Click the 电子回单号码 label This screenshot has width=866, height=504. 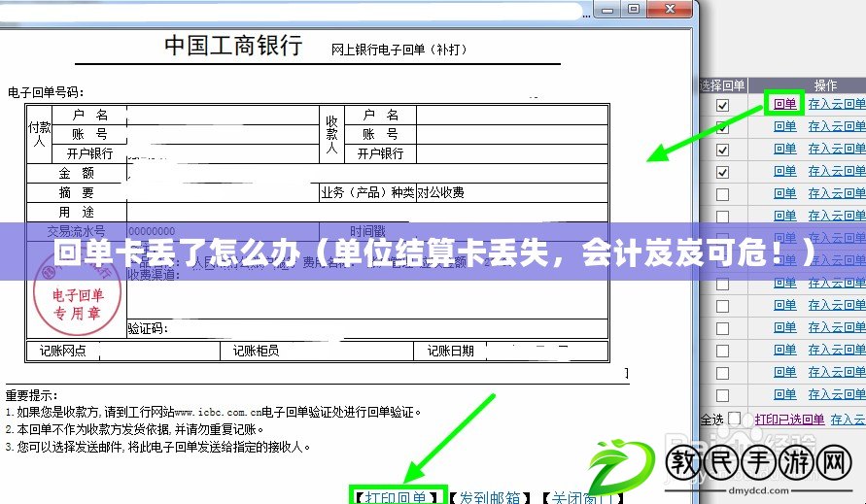pos(46,92)
